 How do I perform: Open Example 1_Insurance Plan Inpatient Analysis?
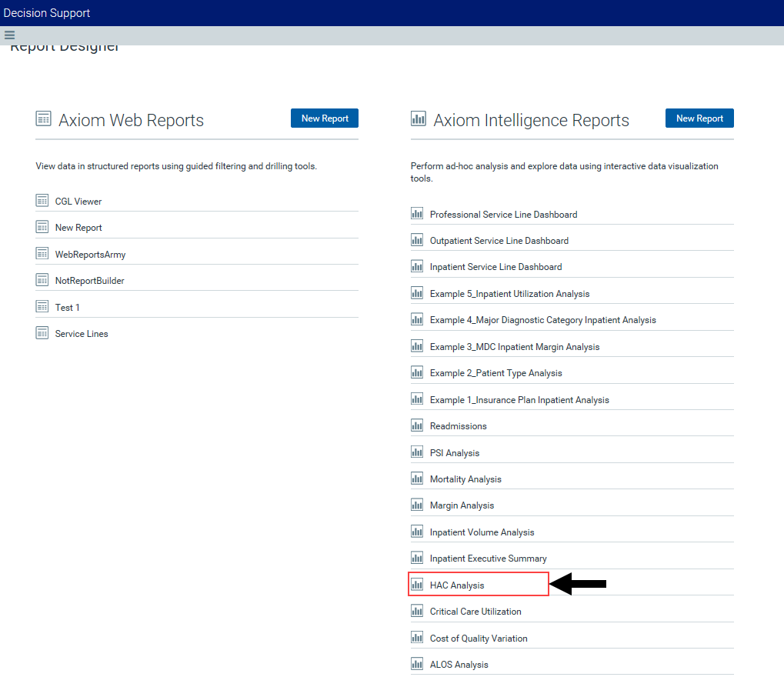tap(519, 400)
